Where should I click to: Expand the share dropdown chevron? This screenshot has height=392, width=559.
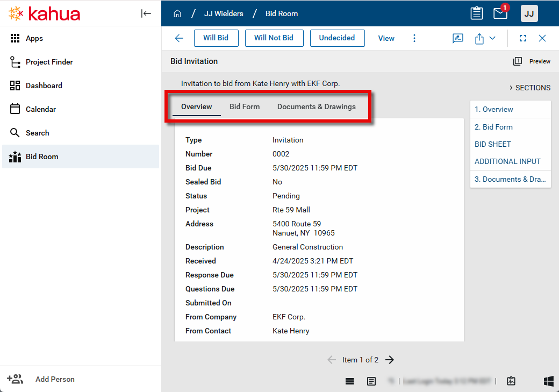pos(492,38)
